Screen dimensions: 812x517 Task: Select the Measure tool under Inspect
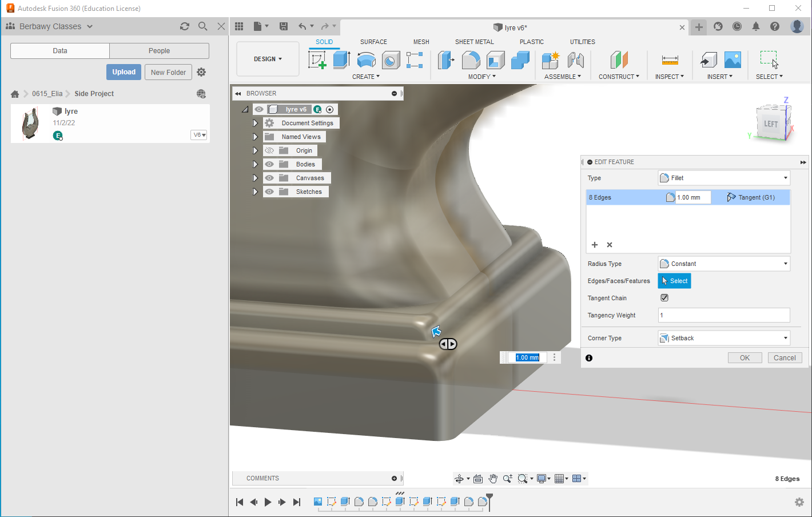coord(670,60)
